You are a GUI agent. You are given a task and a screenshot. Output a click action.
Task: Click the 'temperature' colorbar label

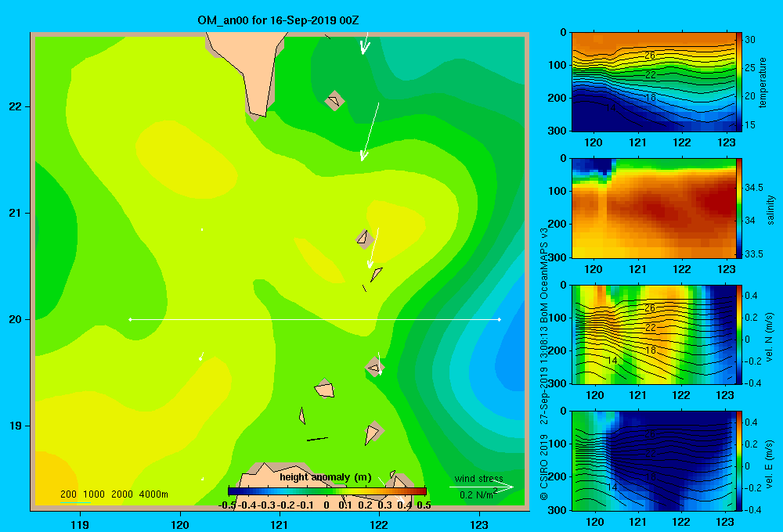tap(763, 82)
